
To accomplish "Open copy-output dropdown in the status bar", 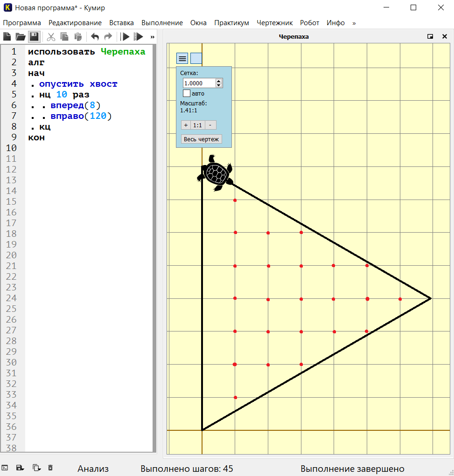I will (36, 468).
